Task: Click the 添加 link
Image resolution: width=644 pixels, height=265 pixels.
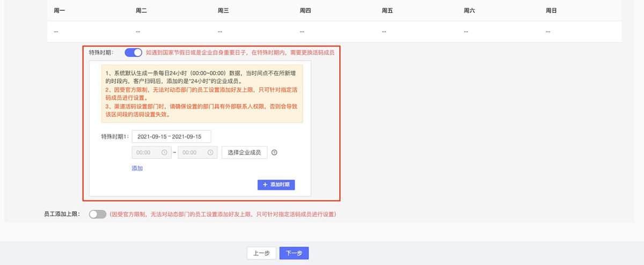Action: (137, 168)
